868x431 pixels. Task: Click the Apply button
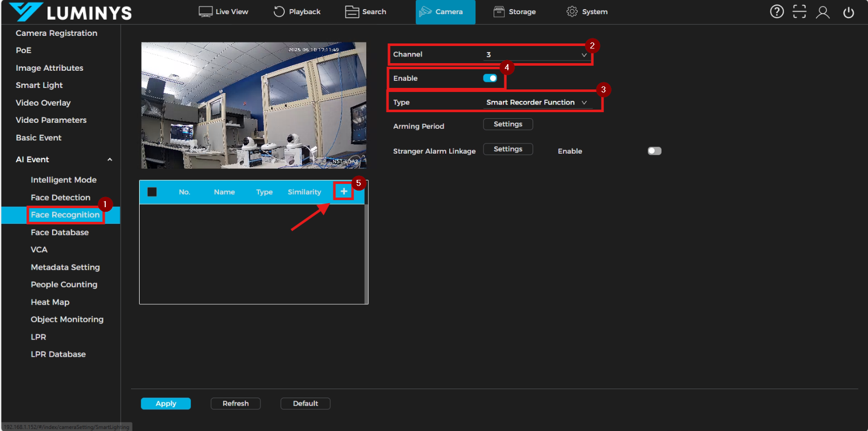tap(165, 403)
